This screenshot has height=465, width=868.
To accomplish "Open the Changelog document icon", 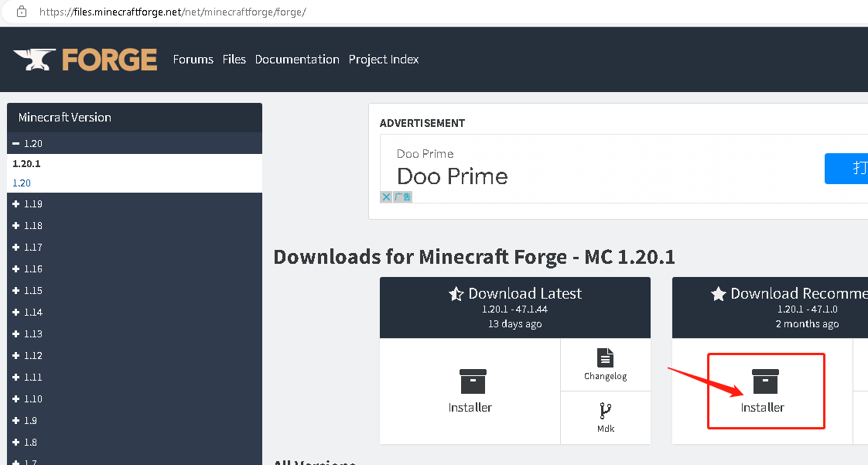I will [606, 357].
